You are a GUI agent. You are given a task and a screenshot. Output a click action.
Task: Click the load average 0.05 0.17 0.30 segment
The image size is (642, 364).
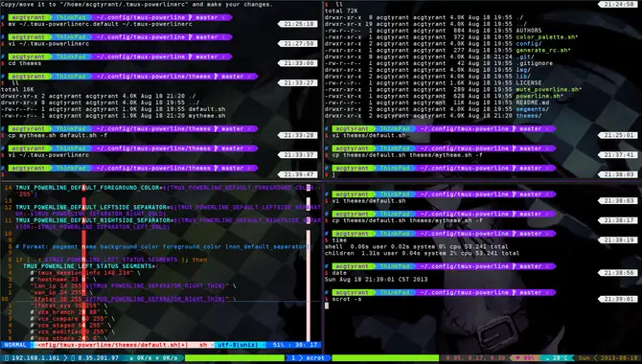pyautogui.click(x=475, y=358)
